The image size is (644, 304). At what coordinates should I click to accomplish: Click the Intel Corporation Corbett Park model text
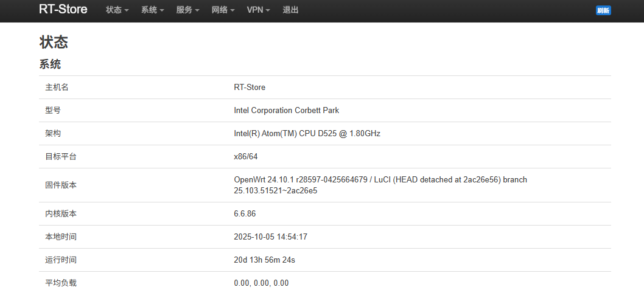(x=286, y=111)
